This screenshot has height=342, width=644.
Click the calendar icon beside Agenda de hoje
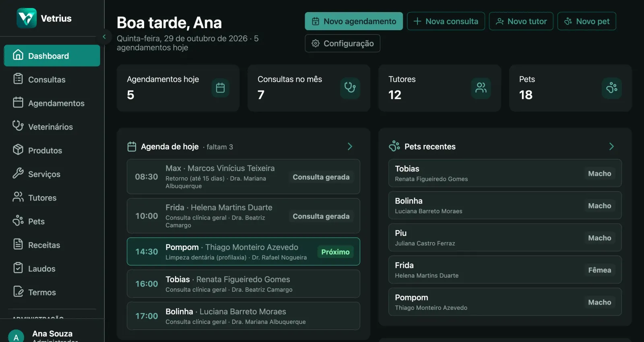132,147
